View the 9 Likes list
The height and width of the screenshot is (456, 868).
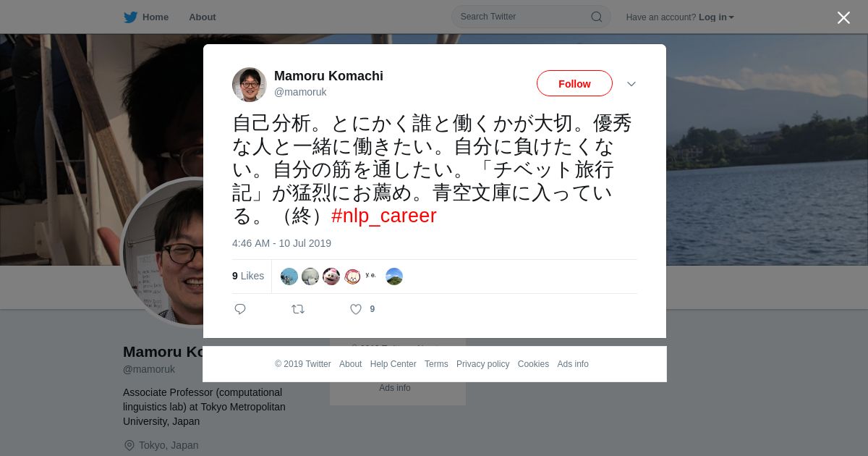pos(248,276)
